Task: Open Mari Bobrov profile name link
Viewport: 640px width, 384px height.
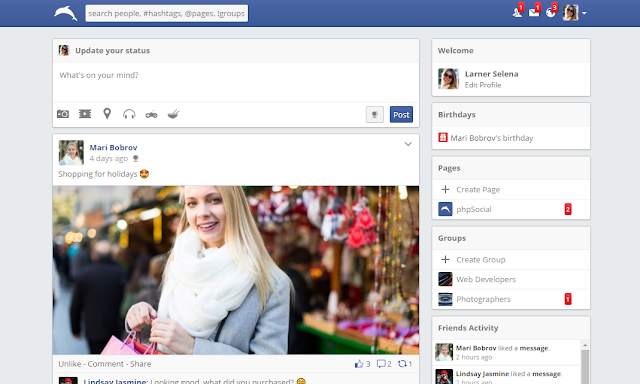Action: (x=113, y=147)
